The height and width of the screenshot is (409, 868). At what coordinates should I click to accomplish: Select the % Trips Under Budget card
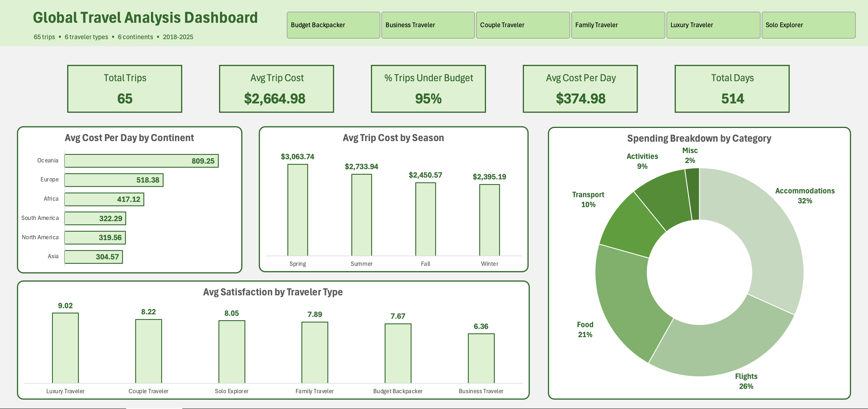(428, 88)
